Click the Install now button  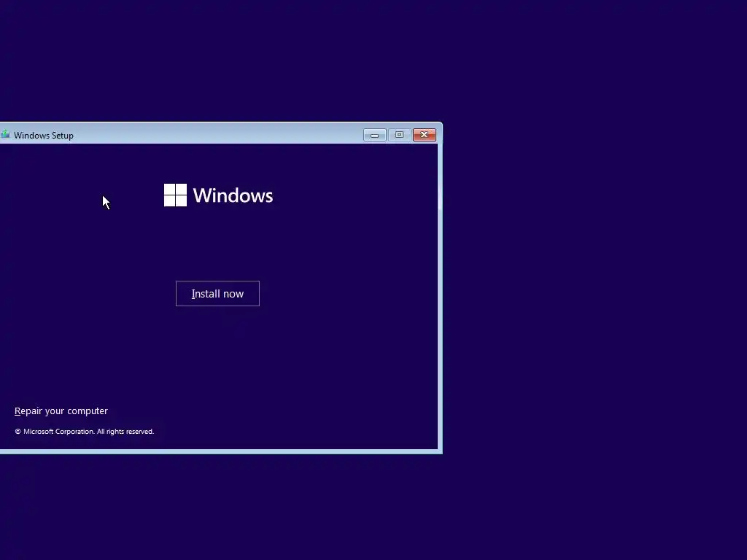(217, 293)
